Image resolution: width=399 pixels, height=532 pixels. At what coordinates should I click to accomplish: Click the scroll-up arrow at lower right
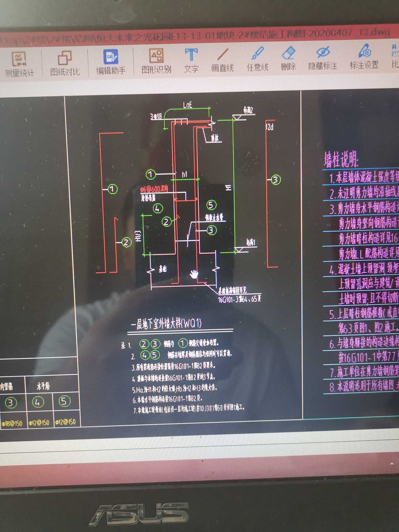tap(392, 463)
